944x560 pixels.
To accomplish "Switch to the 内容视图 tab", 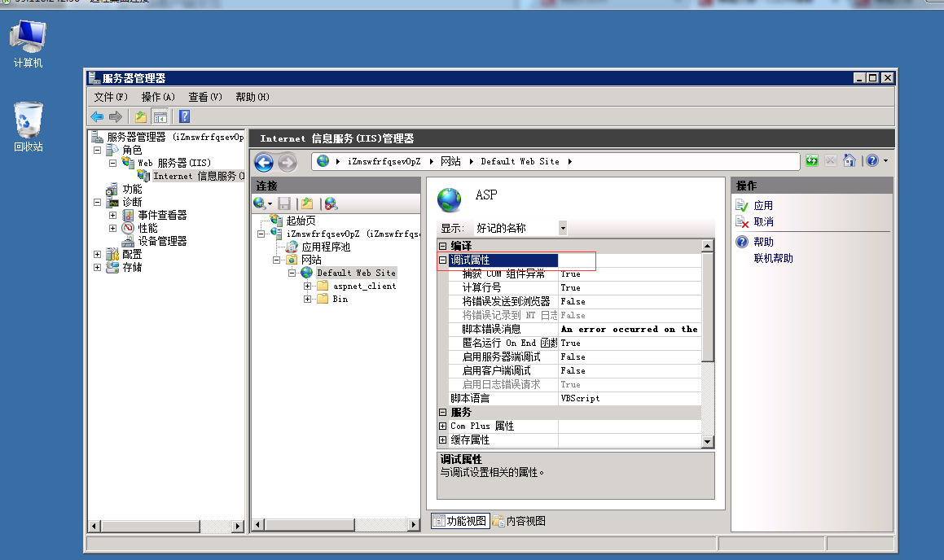I will [x=520, y=521].
